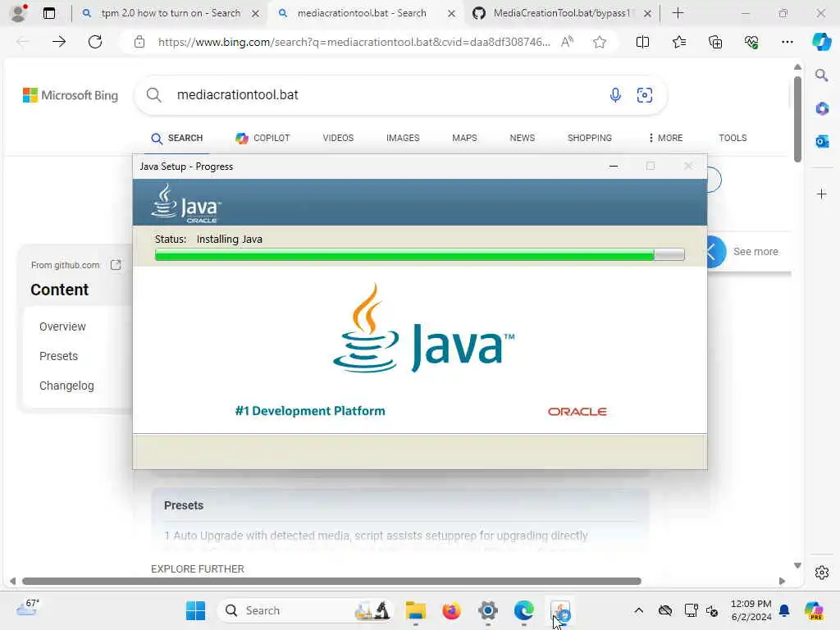Open the notification bell
Viewport: 840px width, 630px height.
[x=784, y=610]
